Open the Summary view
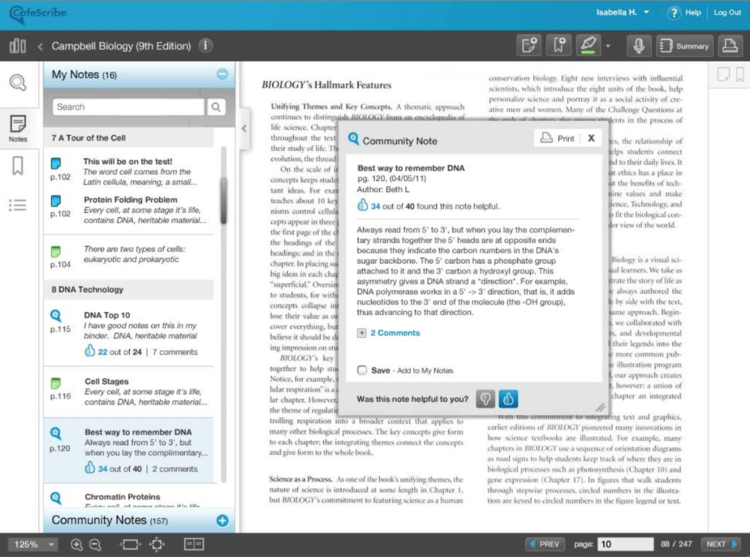 click(684, 46)
